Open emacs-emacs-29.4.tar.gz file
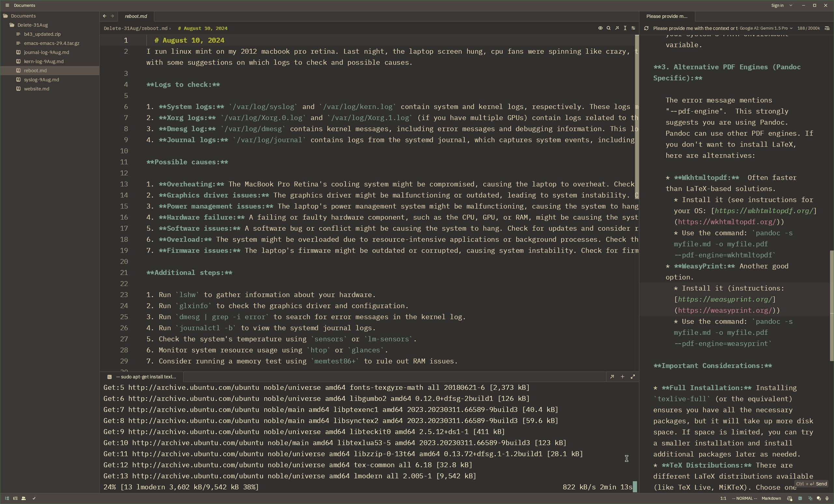The height and width of the screenshot is (504, 834). [x=50, y=43]
